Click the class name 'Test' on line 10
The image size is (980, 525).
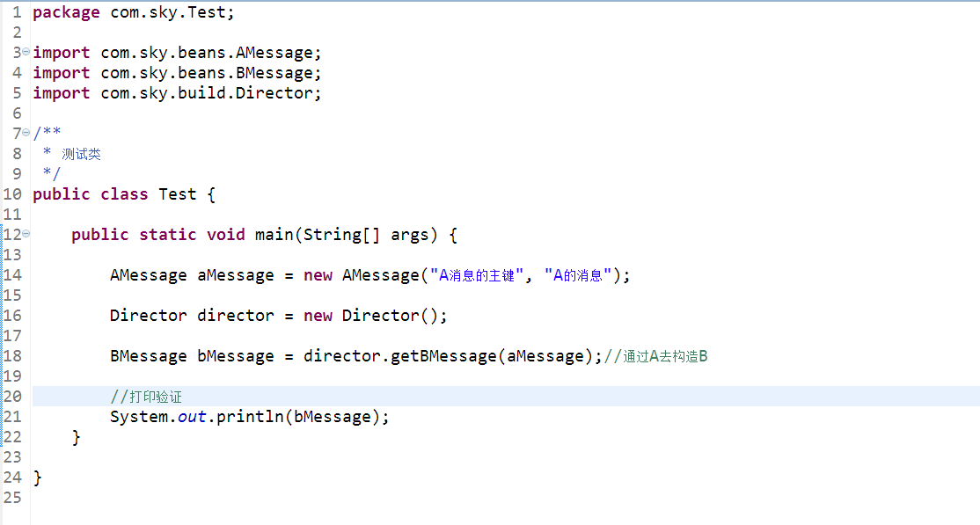[178, 194]
